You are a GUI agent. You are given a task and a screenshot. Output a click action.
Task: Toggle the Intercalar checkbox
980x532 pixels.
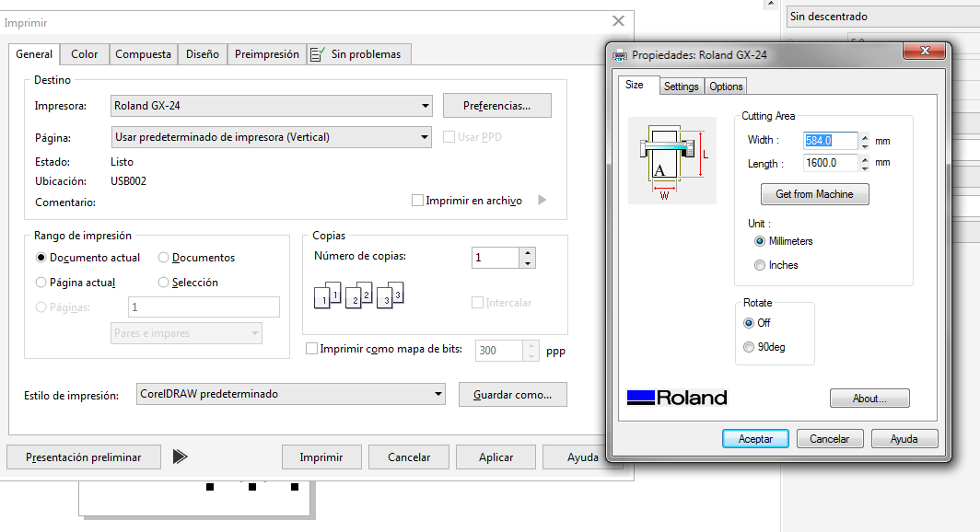point(477,303)
